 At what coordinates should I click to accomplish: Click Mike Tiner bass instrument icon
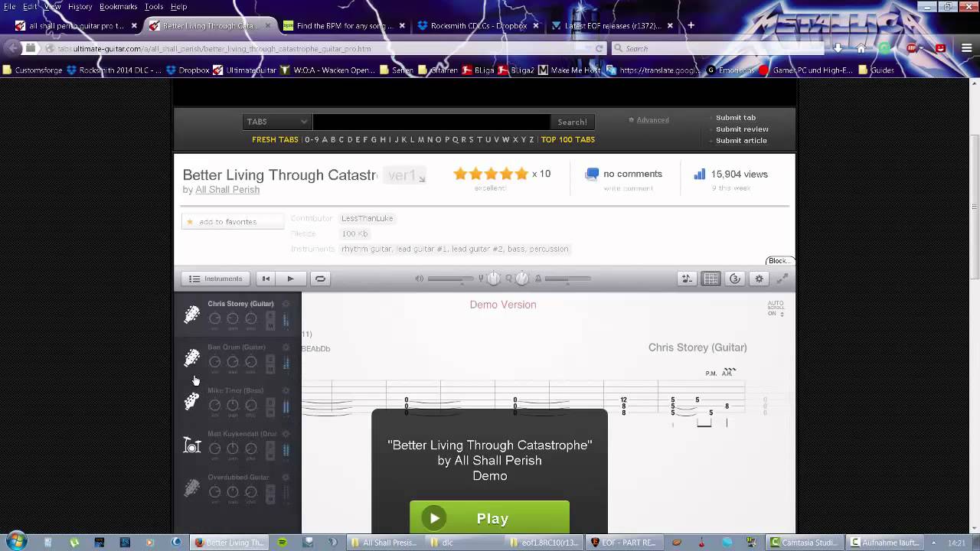coord(192,401)
